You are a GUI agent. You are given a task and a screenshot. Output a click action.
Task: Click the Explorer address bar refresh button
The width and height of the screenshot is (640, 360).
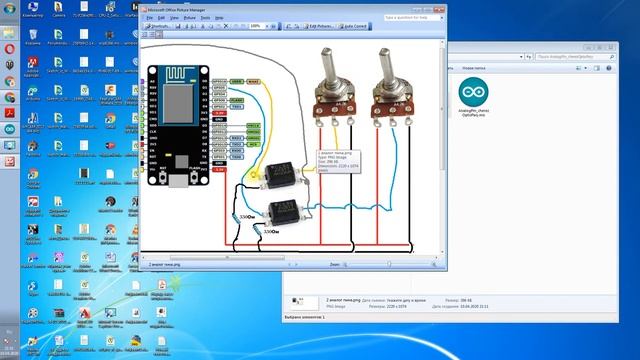pos(529,57)
